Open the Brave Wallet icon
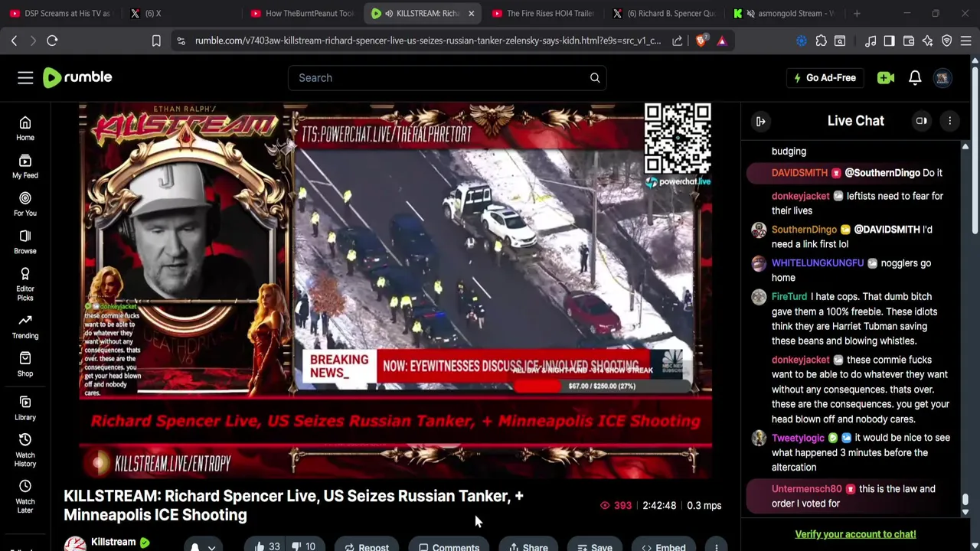The height and width of the screenshot is (551, 980). 909,41
